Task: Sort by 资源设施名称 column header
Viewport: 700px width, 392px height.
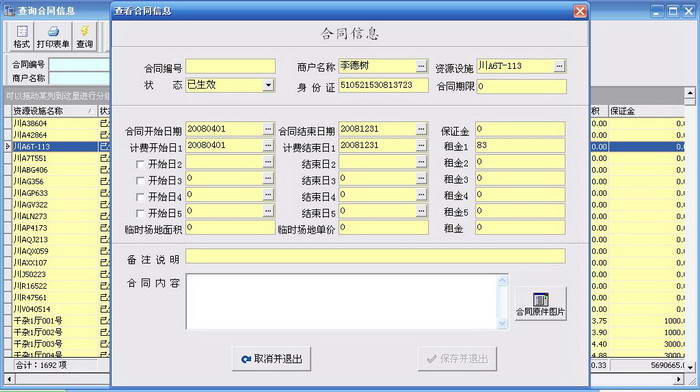Action: tap(54, 111)
